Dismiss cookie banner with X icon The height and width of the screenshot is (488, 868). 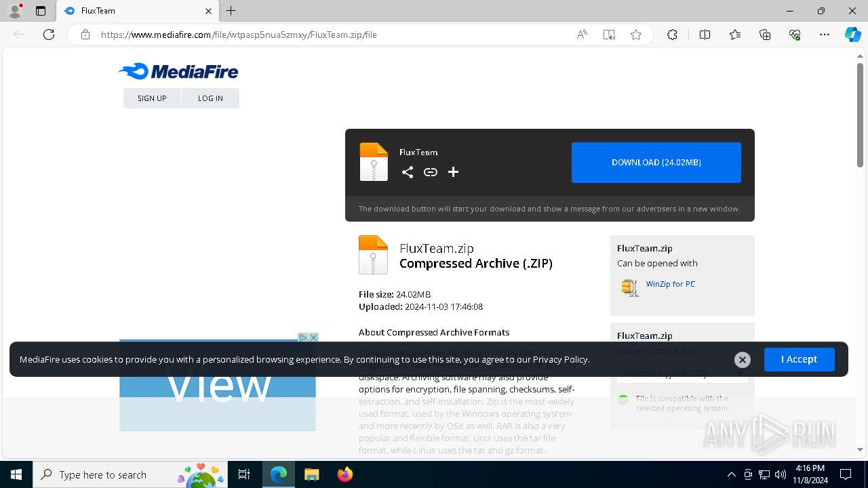(x=743, y=360)
